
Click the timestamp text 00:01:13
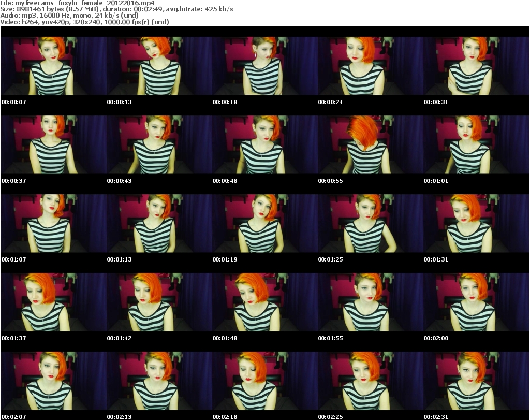120,259
